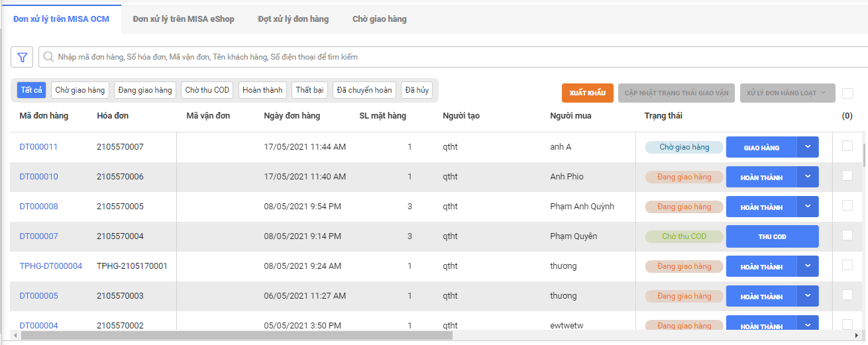Click the Chờ giao hàng status badge of DT000011

tap(684, 147)
